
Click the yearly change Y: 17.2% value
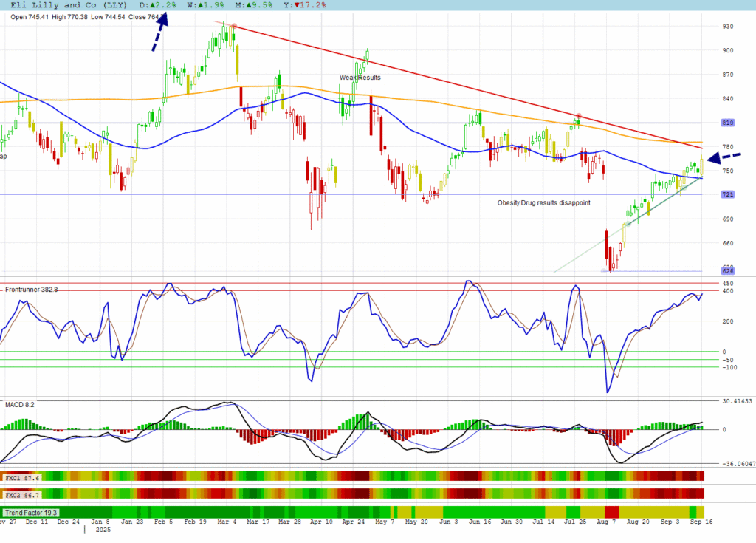click(305, 5)
